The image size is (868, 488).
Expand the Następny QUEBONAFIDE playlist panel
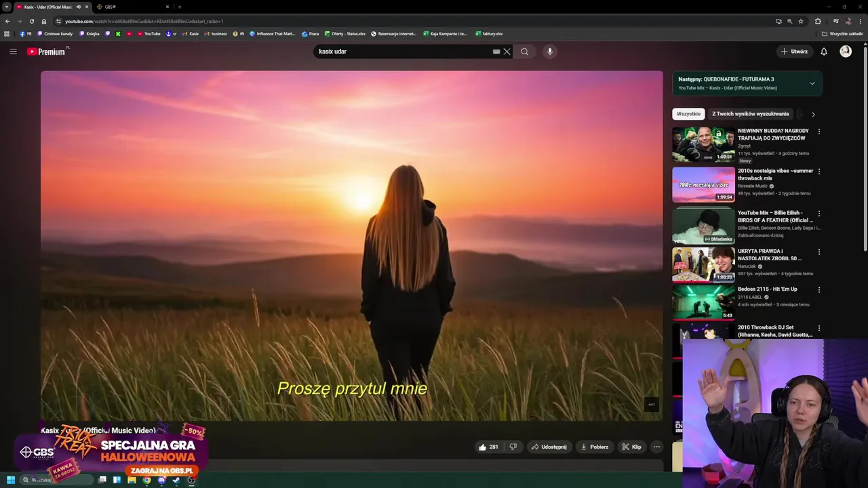[x=812, y=83]
